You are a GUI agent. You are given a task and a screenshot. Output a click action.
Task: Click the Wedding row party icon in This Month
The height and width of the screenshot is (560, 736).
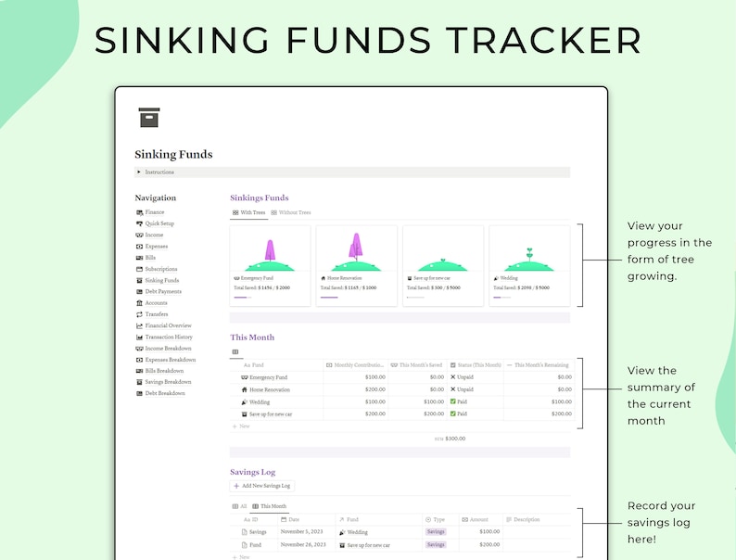tap(244, 401)
